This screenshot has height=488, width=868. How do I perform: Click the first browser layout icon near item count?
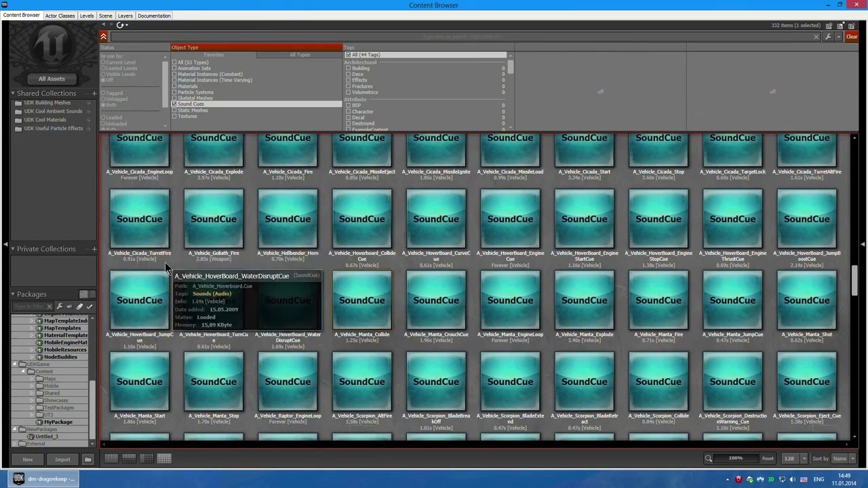click(x=829, y=26)
